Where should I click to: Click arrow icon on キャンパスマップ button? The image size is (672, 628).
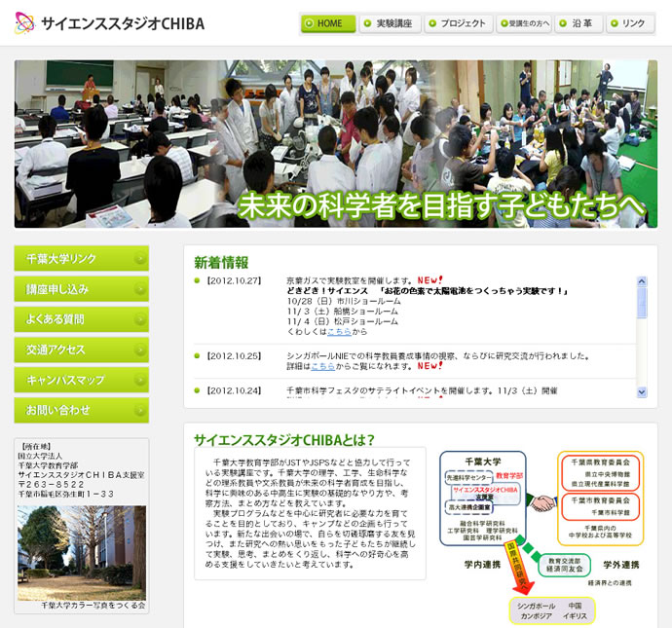point(140,380)
